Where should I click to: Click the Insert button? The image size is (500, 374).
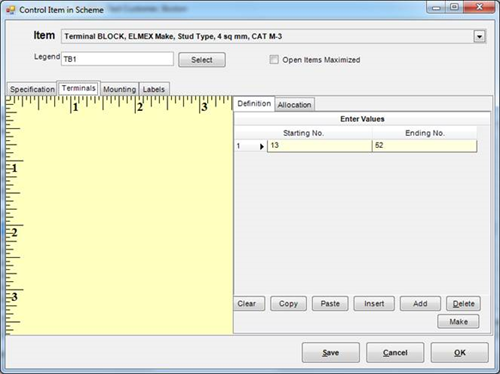[x=374, y=304]
